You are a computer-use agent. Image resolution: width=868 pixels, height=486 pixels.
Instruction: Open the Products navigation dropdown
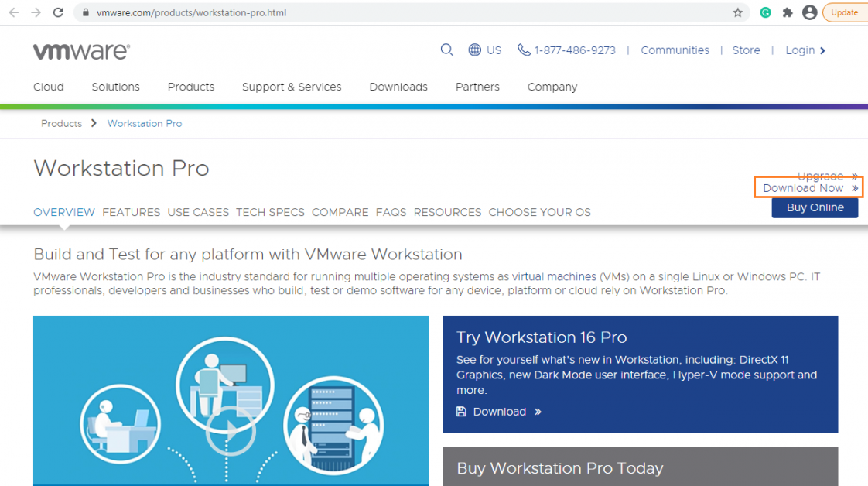pos(190,87)
